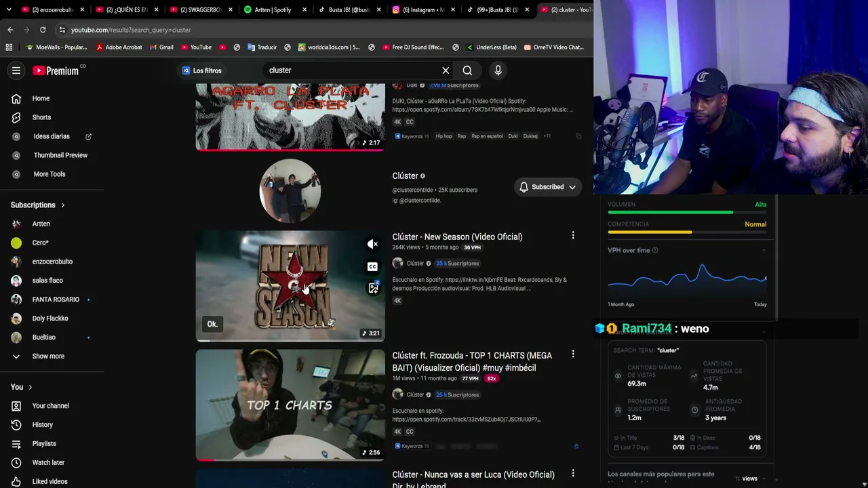Close the enzocerobulto browser tab
Screen dimensions: 868x488
pos(83,9)
